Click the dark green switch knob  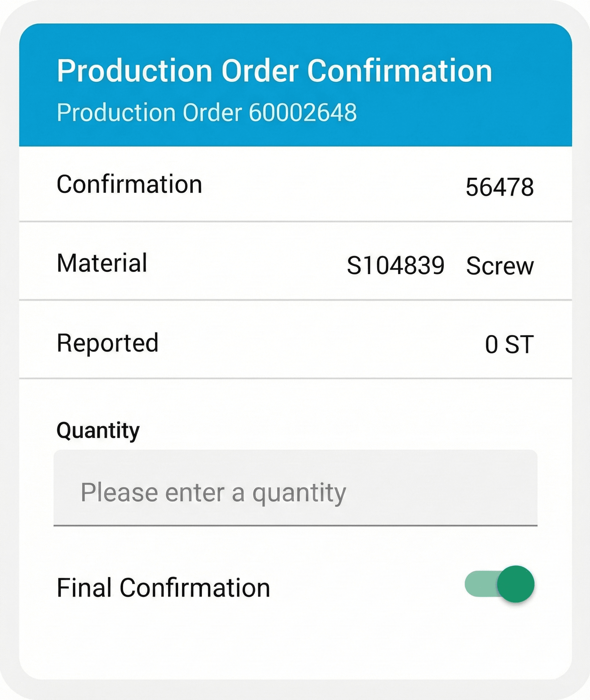515,584
